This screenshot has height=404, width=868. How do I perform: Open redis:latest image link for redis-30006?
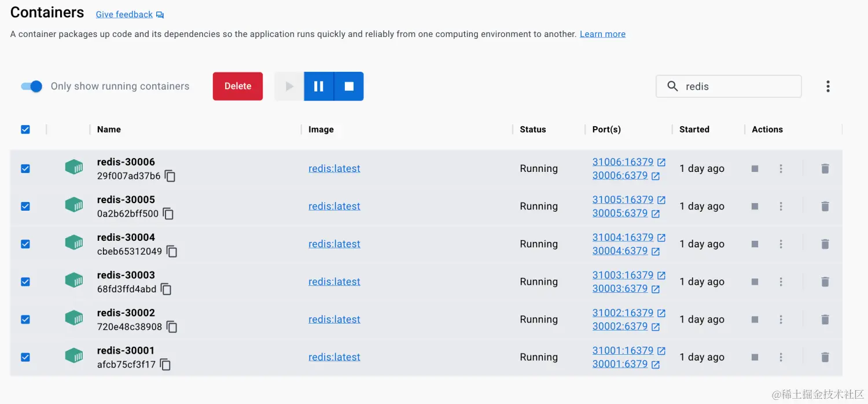(334, 168)
